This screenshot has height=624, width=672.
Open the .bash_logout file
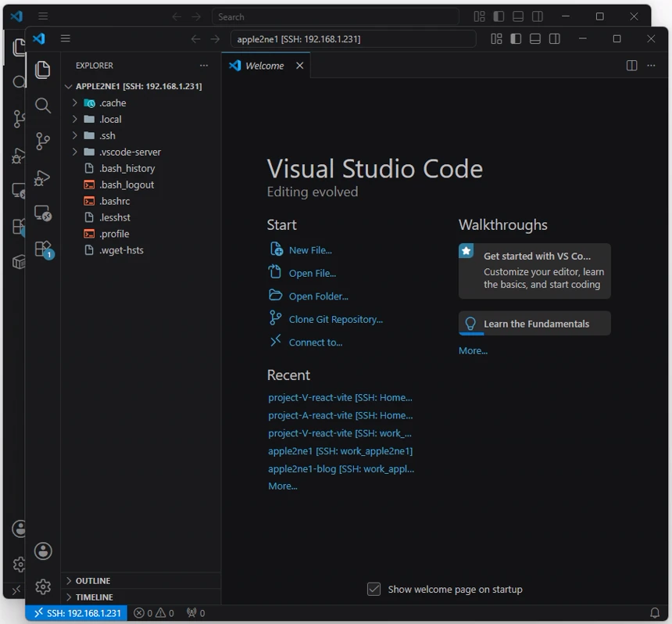(x=141, y=185)
